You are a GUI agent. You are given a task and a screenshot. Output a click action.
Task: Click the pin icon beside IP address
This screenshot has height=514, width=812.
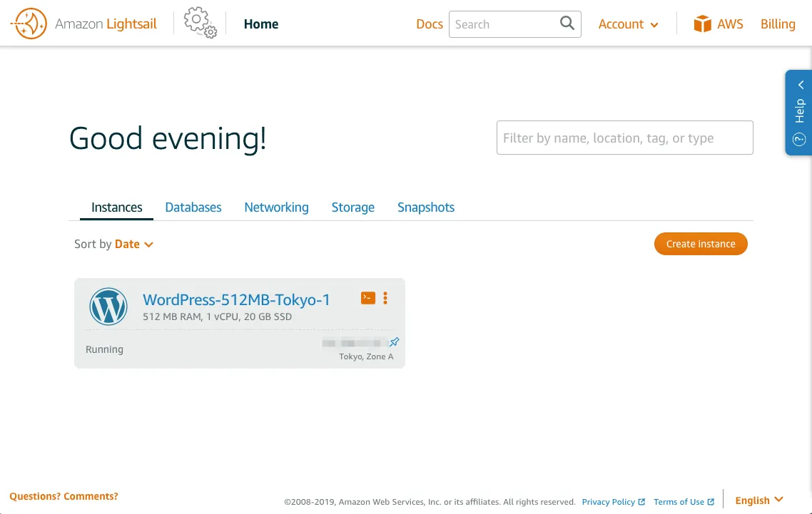[x=394, y=342]
